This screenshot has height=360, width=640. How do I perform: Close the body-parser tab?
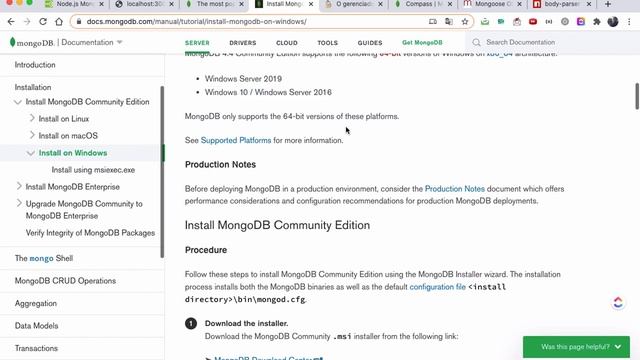pos(589,4)
